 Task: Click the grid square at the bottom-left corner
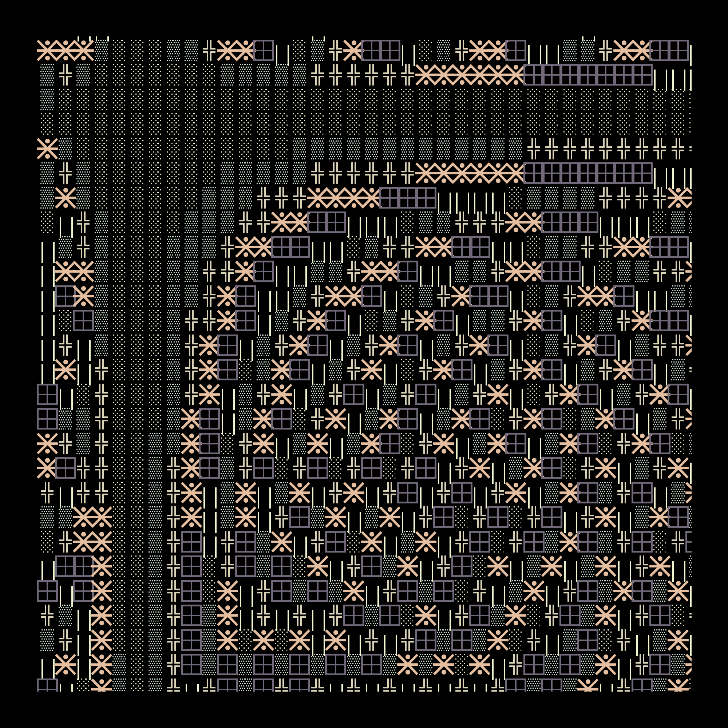(47, 685)
